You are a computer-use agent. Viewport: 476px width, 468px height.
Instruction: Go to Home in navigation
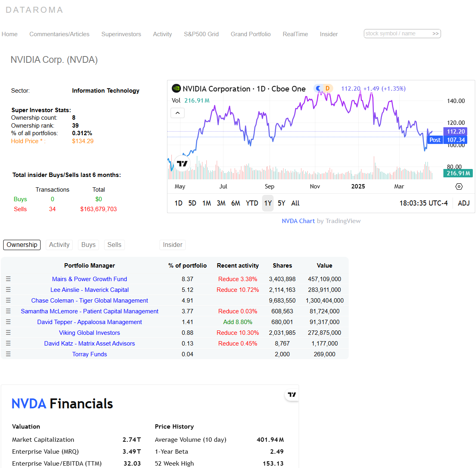10,34
